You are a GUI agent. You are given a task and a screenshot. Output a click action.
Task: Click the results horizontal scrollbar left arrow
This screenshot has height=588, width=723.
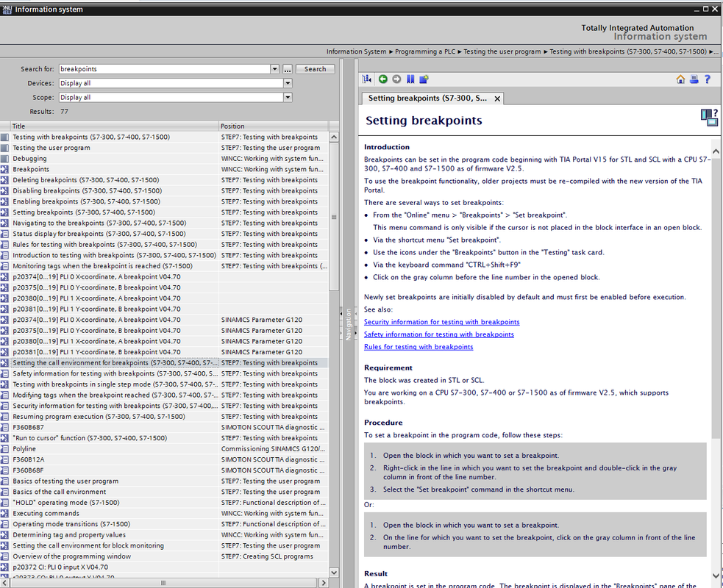point(4,583)
